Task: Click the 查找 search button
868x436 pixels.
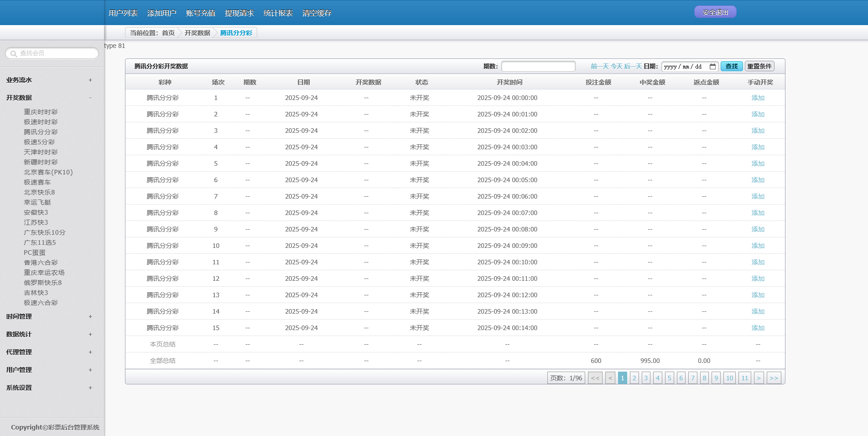Action: point(732,66)
